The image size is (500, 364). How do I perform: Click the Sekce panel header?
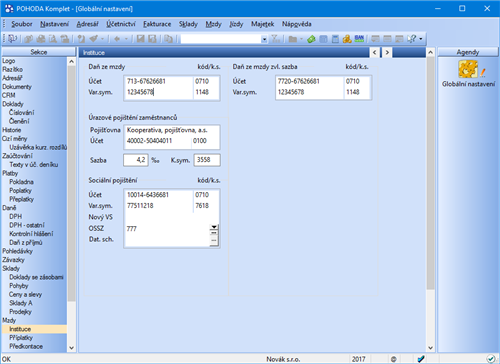point(39,52)
